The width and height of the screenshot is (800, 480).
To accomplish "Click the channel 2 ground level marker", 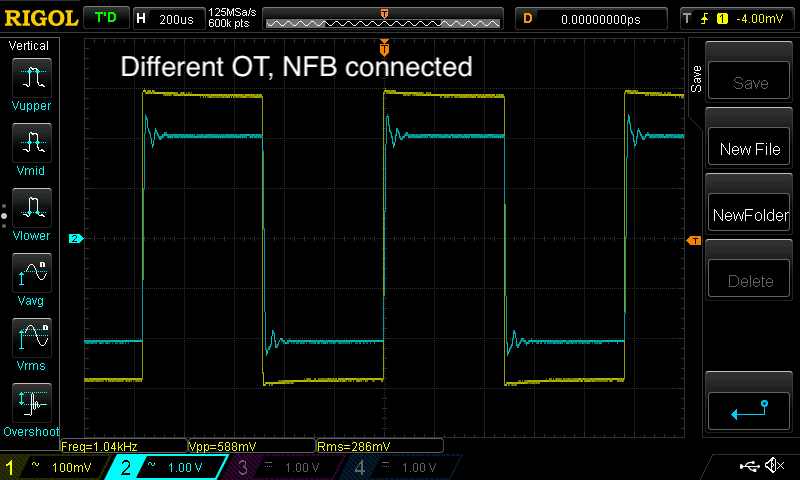I will [x=76, y=238].
